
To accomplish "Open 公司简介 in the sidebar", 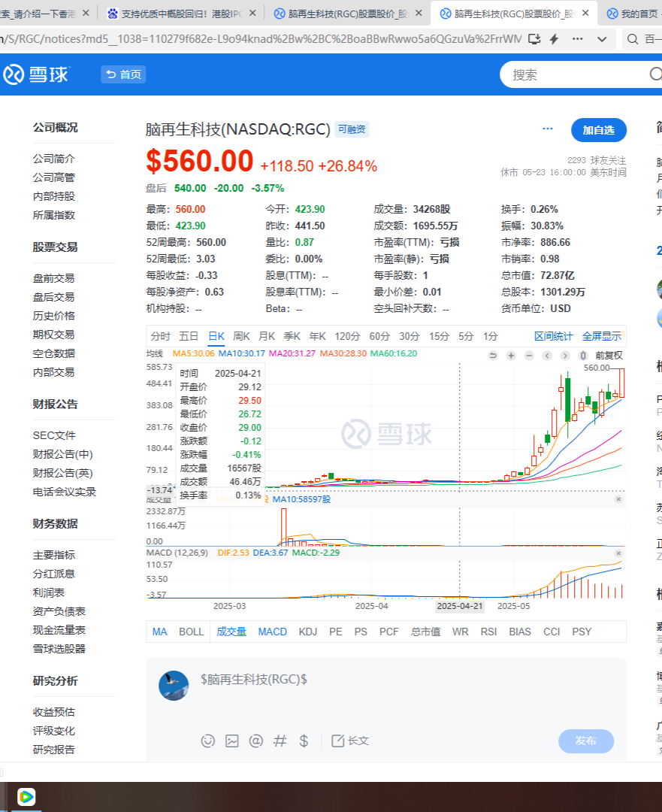I will (54, 159).
